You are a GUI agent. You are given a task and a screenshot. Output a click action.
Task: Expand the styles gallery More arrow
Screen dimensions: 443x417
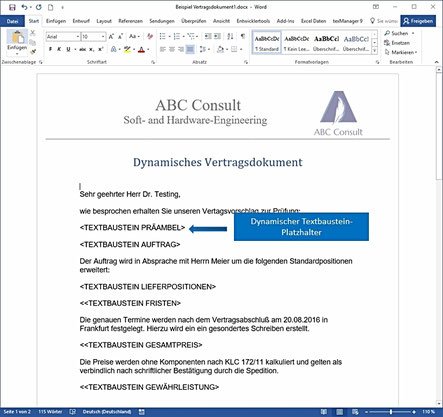[375, 51]
